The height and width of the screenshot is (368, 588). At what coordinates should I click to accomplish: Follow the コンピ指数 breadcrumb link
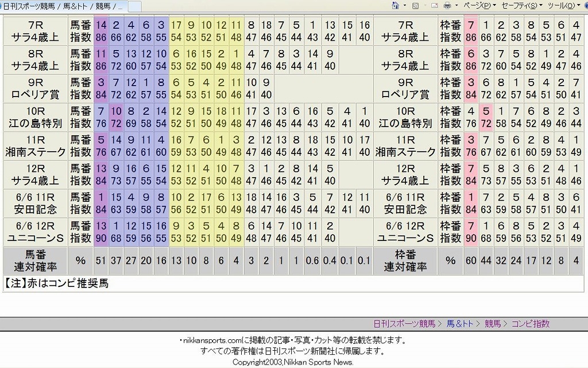click(x=530, y=323)
